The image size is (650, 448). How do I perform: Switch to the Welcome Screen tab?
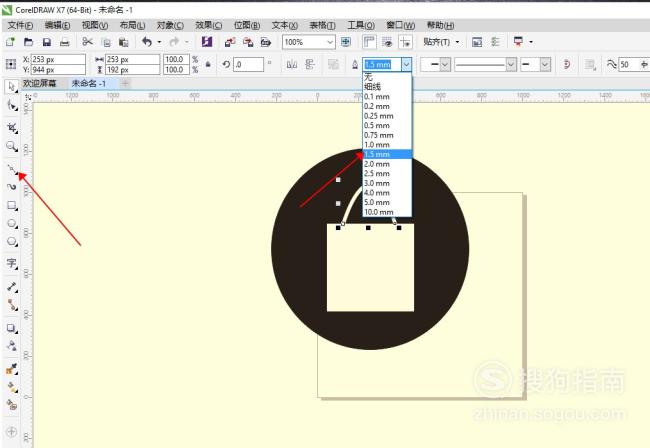click(39, 83)
